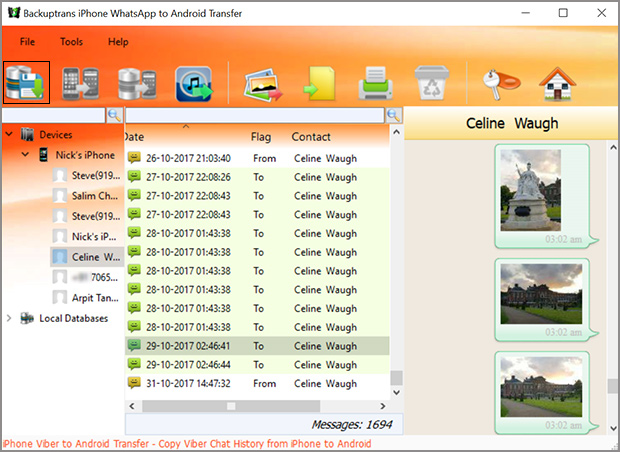
Task: Click the backup messages to database icon
Action: (26, 83)
